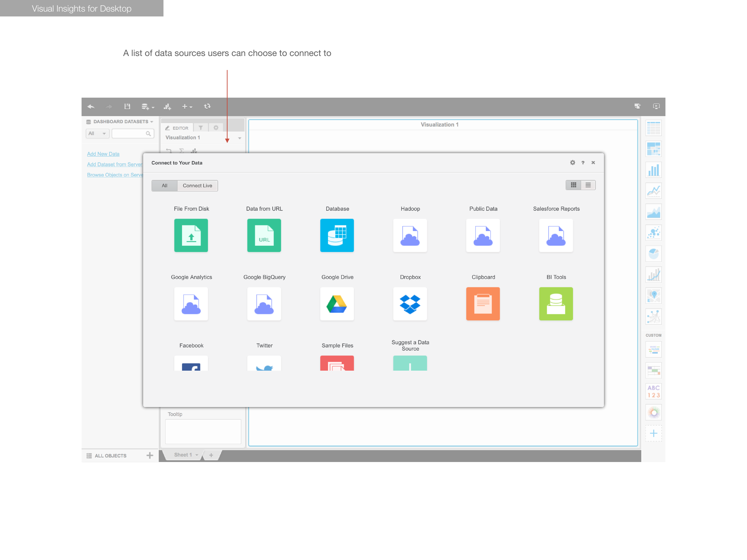Select pie chart visualization in gallery
Viewport: 747px width, 560px height.
click(654, 254)
